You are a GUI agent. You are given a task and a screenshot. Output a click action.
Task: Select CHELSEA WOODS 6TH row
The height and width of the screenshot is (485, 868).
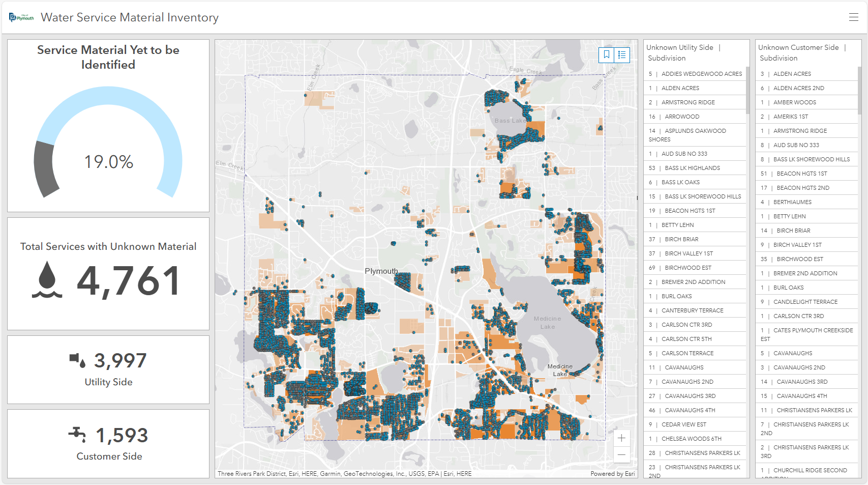(695, 439)
